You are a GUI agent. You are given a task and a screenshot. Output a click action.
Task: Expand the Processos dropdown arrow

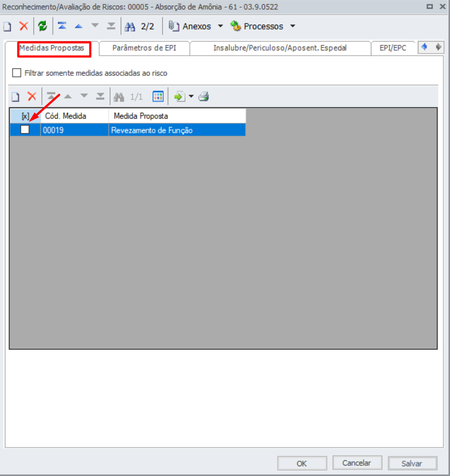tap(292, 26)
